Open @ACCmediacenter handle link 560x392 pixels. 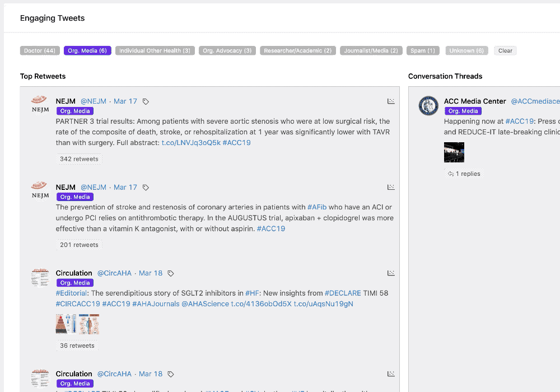coord(535,101)
